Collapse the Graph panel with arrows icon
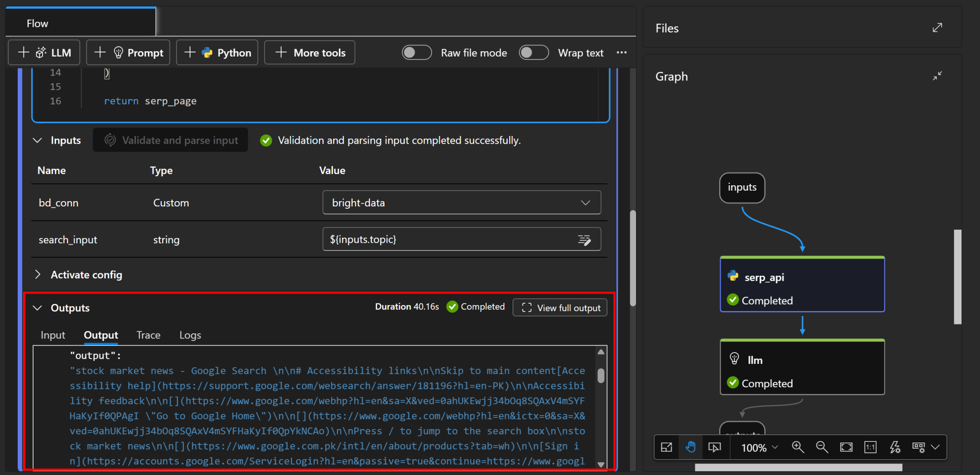This screenshot has width=980, height=475. point(937,76)
